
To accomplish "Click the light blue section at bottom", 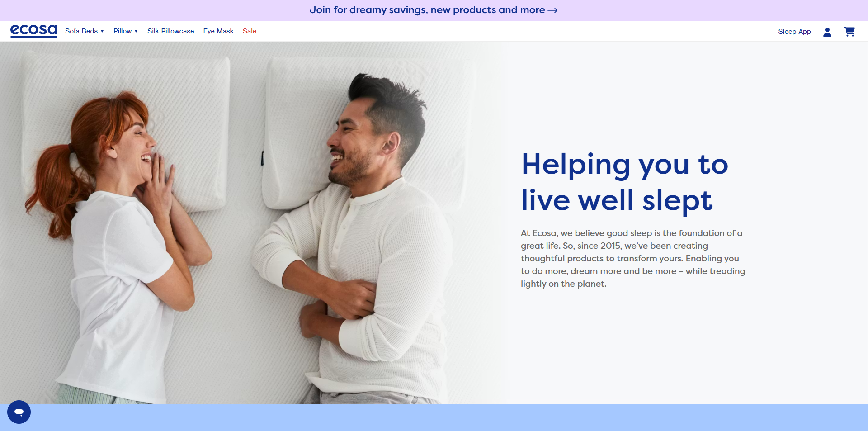I will [x=434, y=417].
